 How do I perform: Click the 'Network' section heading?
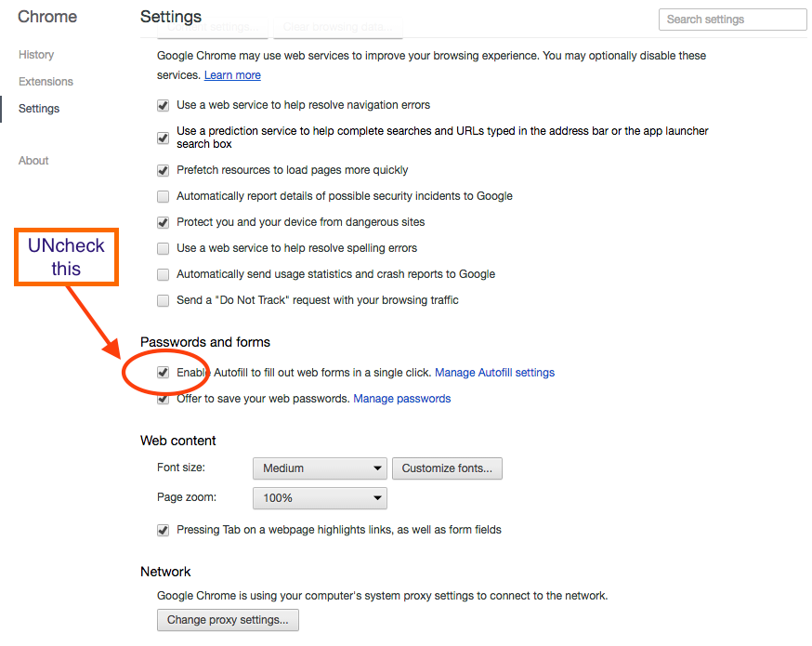pos(165,572)
